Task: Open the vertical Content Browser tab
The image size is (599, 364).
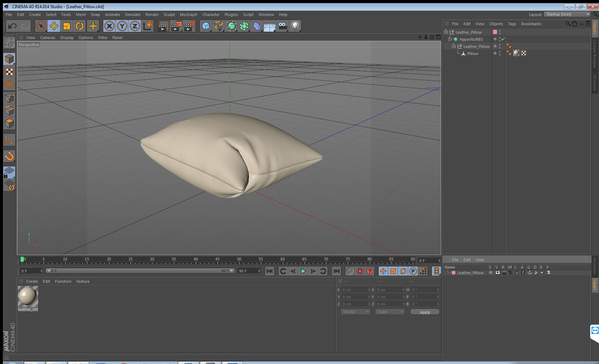Action: click(595, 54)
